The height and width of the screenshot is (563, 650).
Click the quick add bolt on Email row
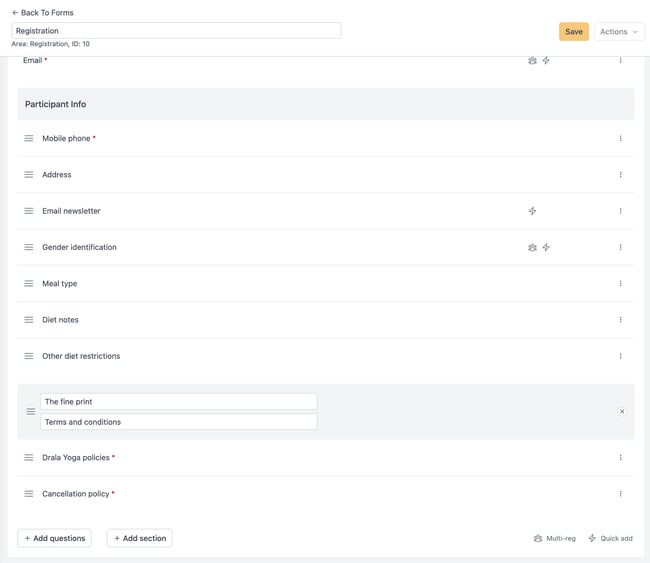tap(546, 61)
